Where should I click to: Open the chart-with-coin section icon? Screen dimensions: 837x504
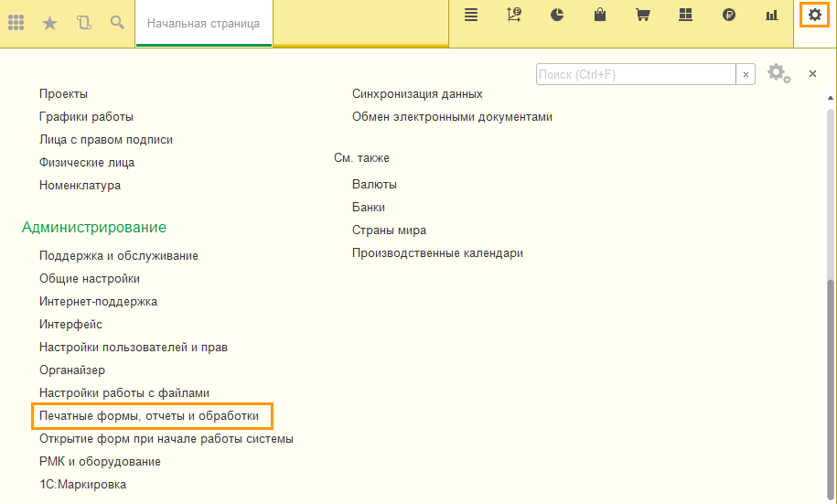[x=513, y=15]
